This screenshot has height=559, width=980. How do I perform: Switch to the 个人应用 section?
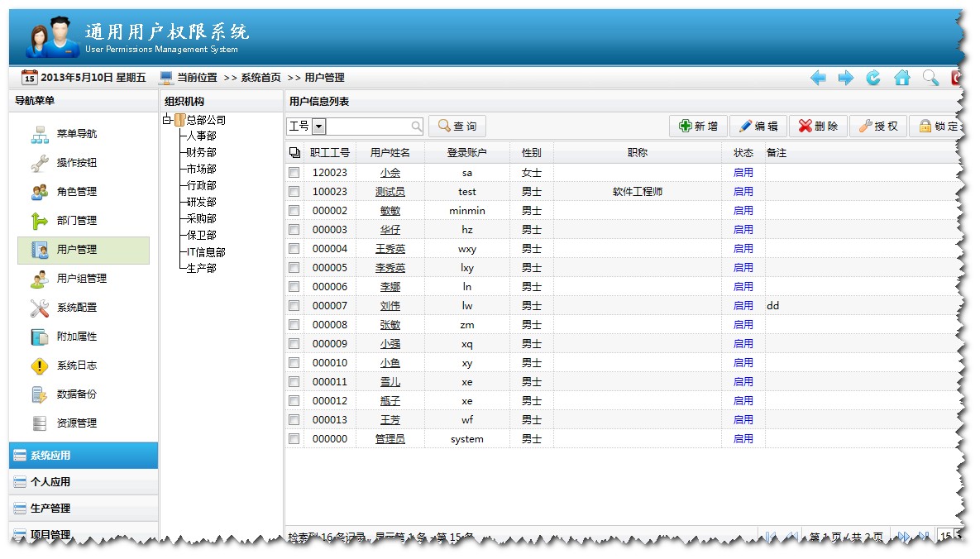pos(50,480)
